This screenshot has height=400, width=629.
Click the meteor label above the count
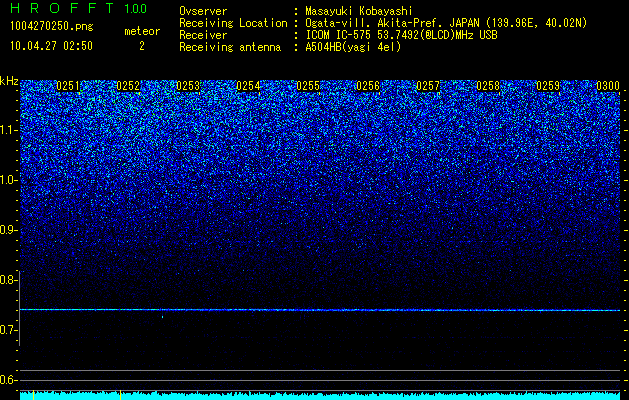(x=142, y=31)
